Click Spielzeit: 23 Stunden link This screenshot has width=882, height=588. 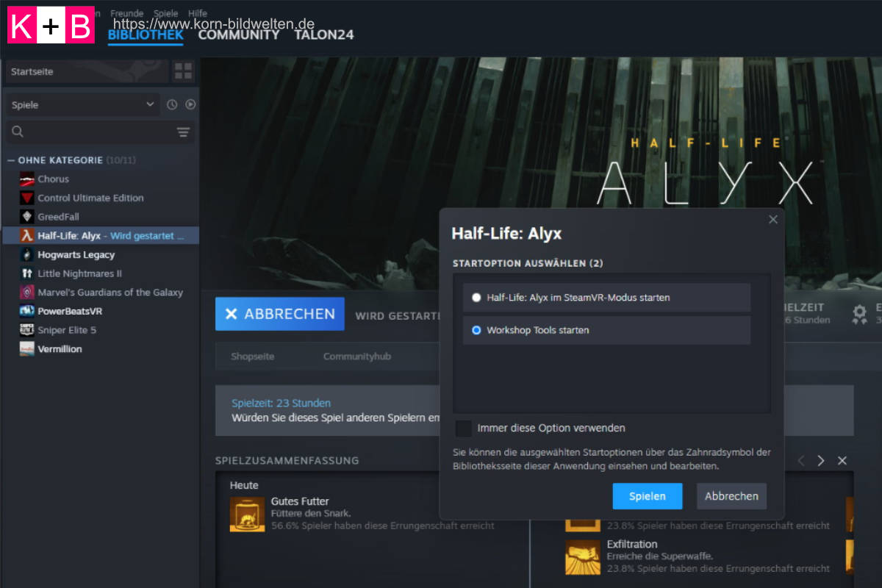click(x=281, y=403)
